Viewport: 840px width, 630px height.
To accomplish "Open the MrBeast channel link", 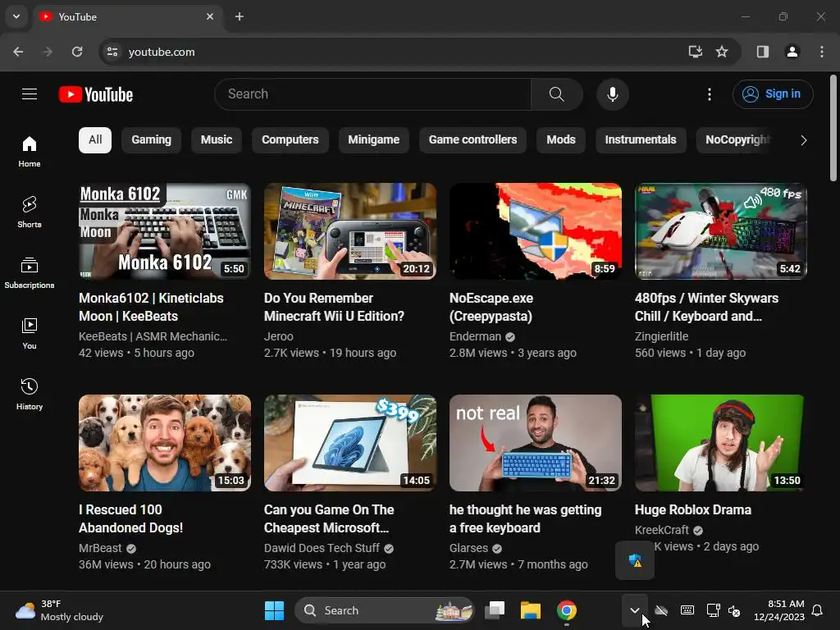I will coord(100,548).
